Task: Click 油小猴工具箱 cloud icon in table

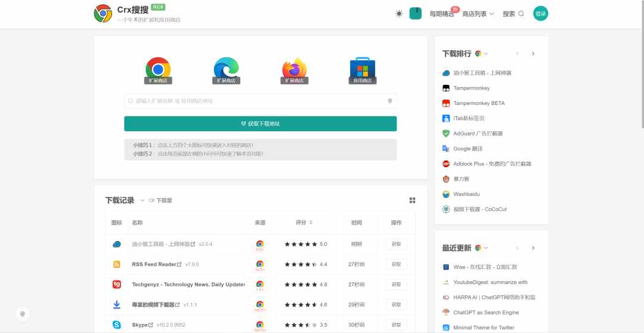Action: click(x=117, y=244)
